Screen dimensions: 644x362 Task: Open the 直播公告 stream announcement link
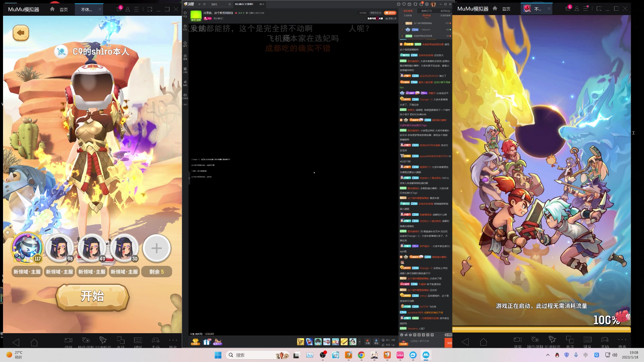pyautogui.click(x=391, y=19)
